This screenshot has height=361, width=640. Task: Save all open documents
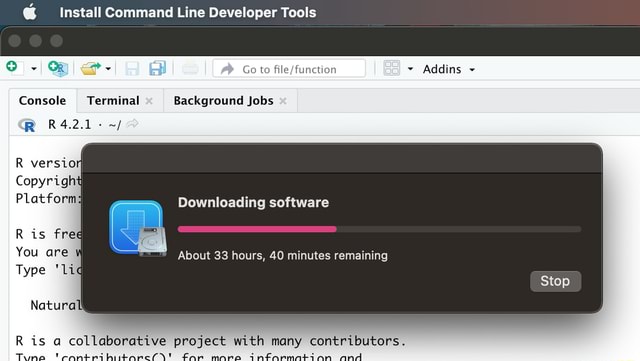coord(158,68)
